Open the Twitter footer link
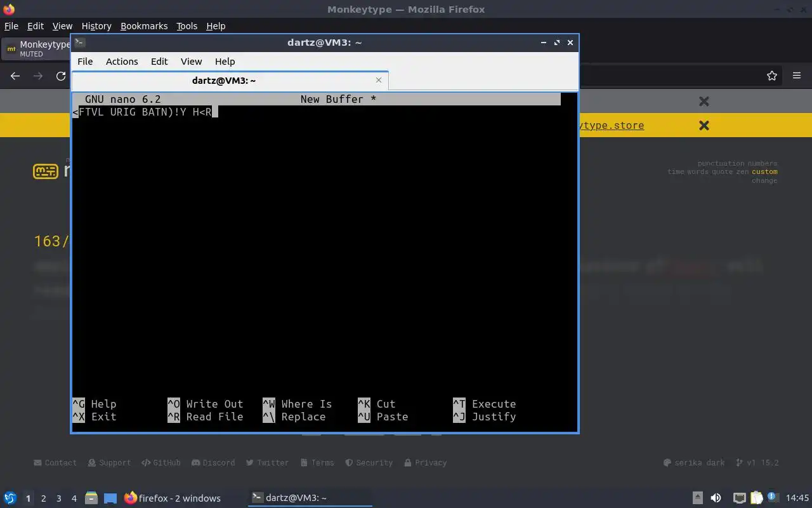This screenshot has width=812, height=508. click(x=267, y=463)
